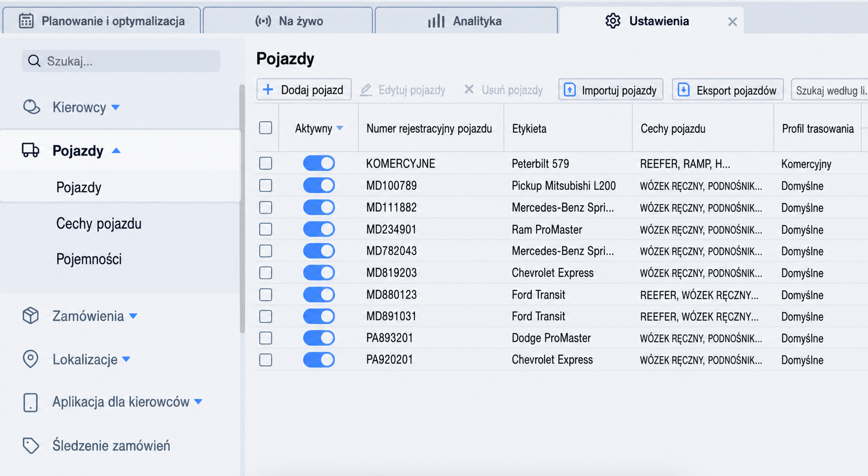
Task: Click the phone icon beside Aplikacja dla kierowców
Action: (x=30, y=402)
